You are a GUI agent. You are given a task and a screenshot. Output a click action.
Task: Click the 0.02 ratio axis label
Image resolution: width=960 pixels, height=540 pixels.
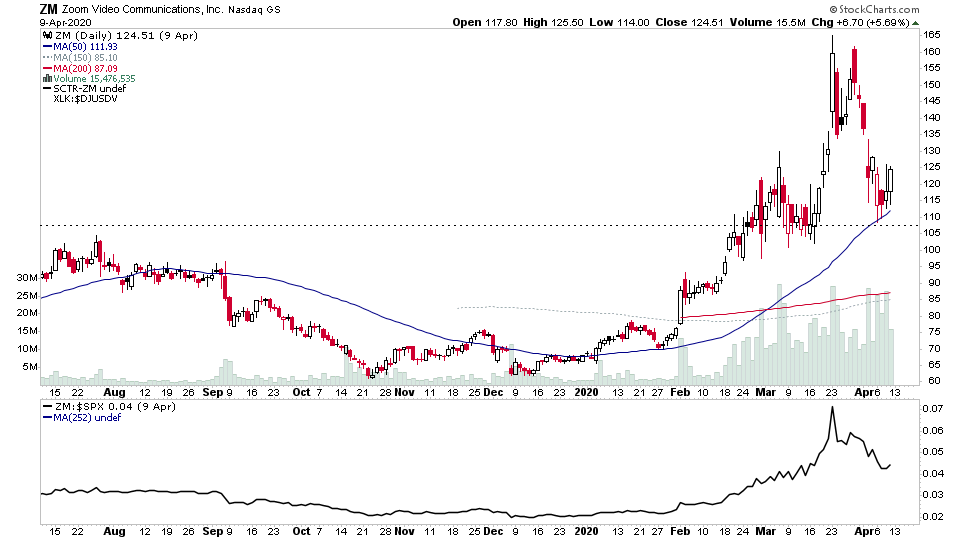click(934, 517)
